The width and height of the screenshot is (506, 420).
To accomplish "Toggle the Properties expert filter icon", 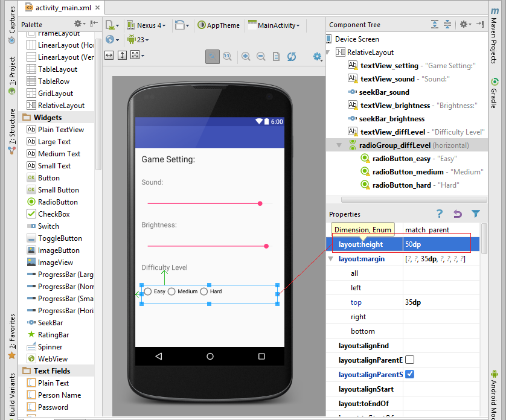I will coord(476,214).
